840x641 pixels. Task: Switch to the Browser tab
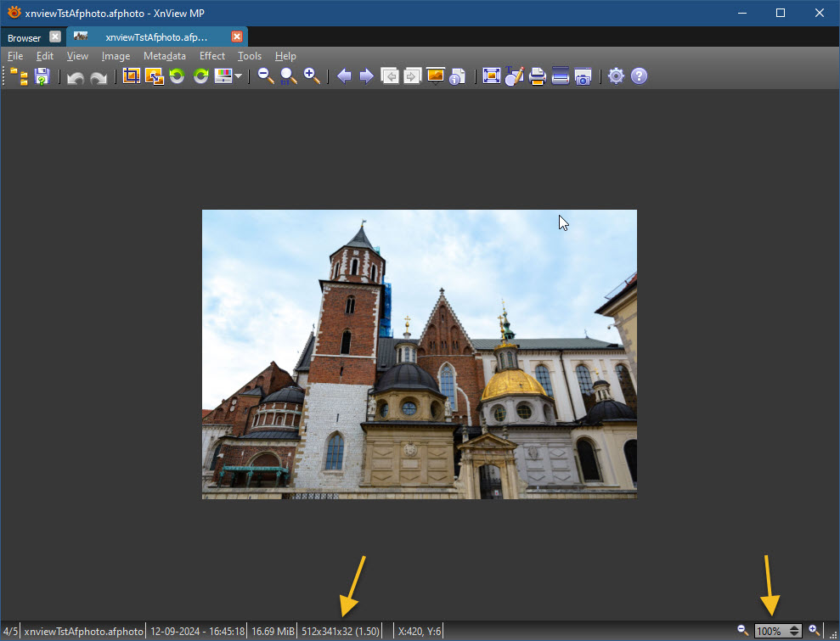[24, 37]
